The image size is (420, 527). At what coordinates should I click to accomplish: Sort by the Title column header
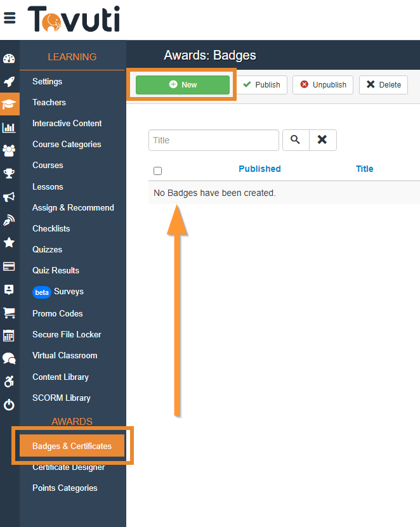(x=364, y=169)
